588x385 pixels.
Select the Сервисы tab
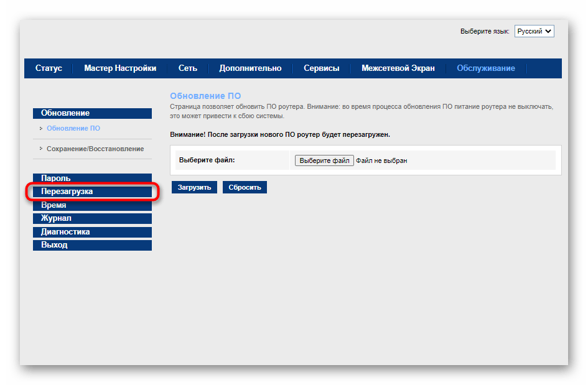[x=321, y=68]
